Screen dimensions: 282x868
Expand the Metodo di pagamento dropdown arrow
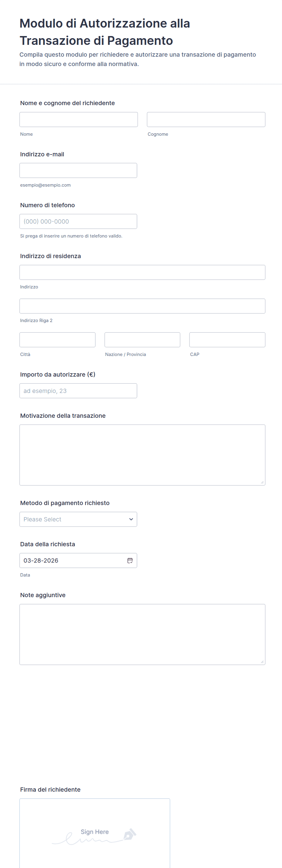coord(131,519)
